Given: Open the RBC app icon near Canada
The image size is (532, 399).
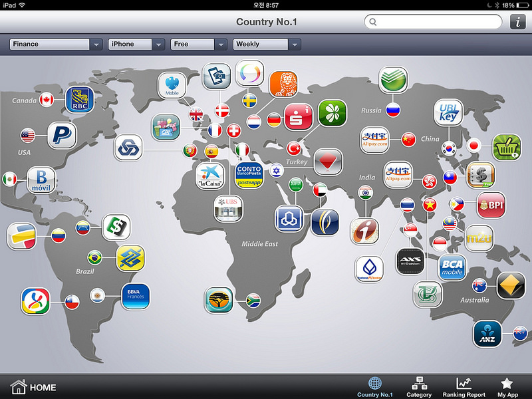Looking at the screenshot, I should click(x=79, y=100).
